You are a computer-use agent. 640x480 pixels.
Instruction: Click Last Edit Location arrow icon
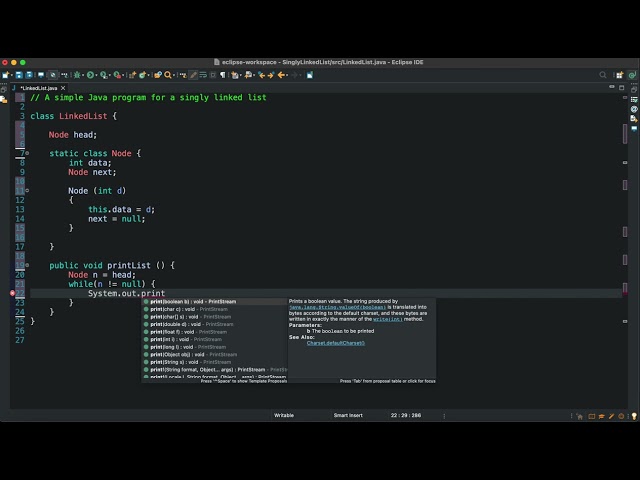tap(262, 75)
